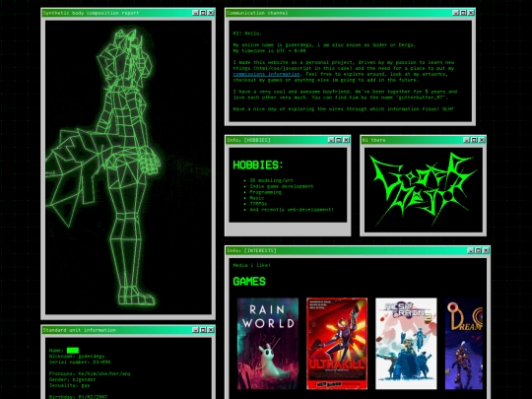532x399 pixels.
Task: Open the Rain World game cover
Action: click(x=268, y=344)
